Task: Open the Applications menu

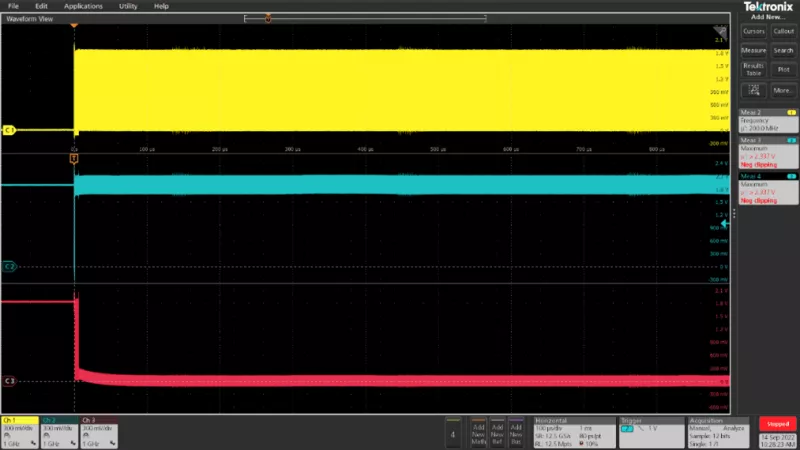Action: tap(82, 6)
